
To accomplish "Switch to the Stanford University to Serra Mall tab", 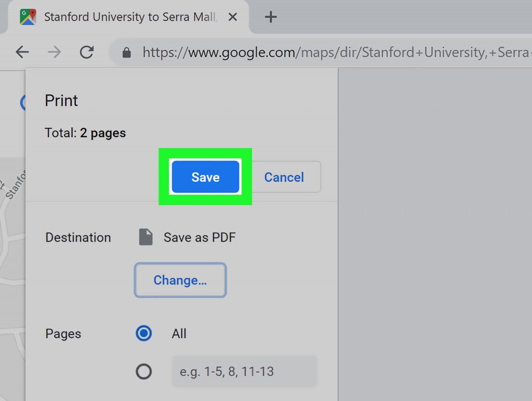I will [x=129, y=17].
